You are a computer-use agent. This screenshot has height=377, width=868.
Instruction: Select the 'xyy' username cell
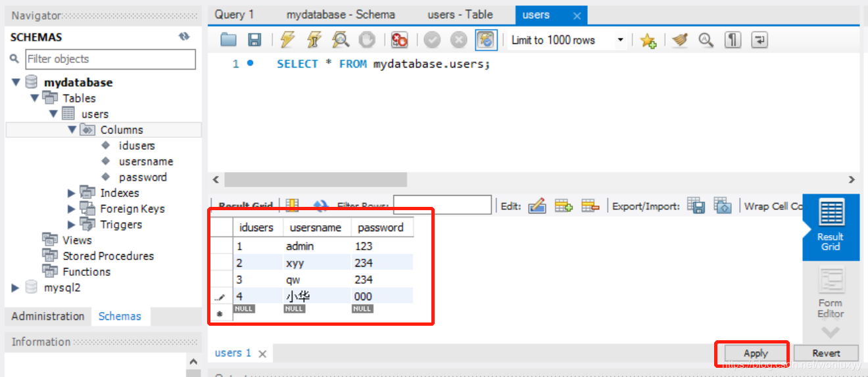[x=316, y=263]
